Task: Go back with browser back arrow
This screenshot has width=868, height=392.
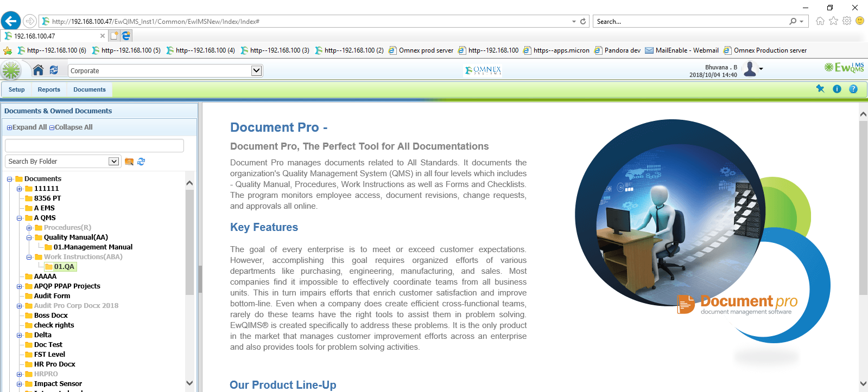Action: (11, 21)
